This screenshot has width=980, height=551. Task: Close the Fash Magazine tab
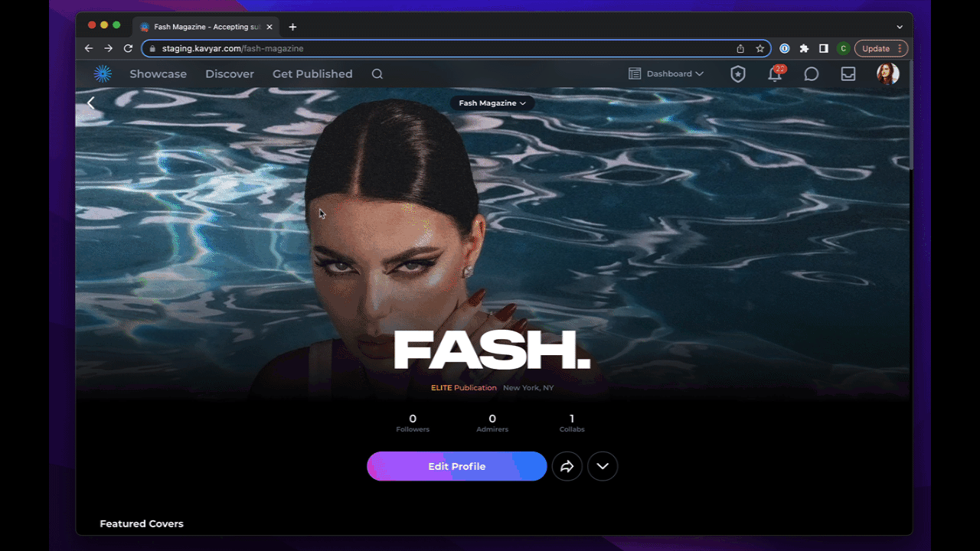coord(269,27)
